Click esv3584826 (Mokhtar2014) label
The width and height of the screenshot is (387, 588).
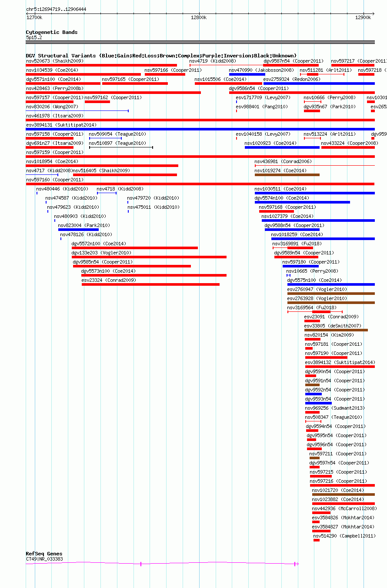[x=343, y=518]
